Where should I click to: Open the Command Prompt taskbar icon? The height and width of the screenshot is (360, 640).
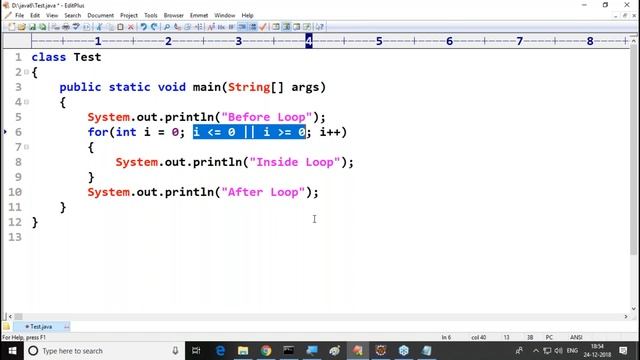pos(289,351)
